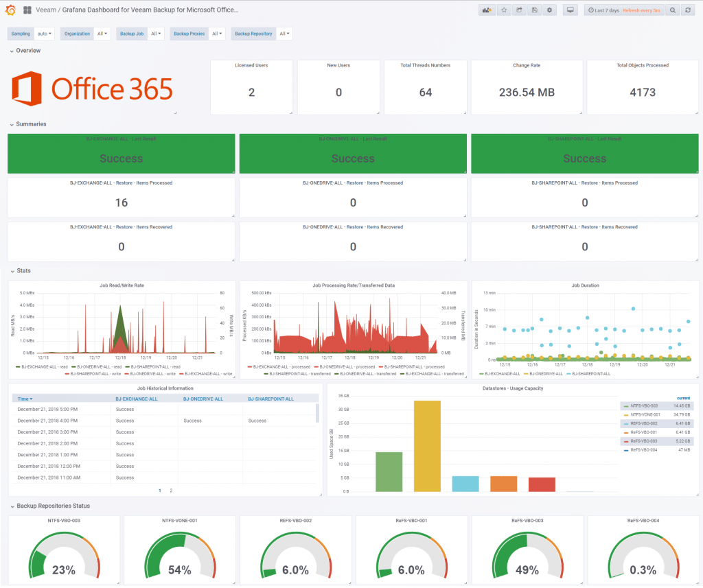Open Job Read/Write Rate panel menu
The height and width of the screenshot is (588, 703).
coord(122,285)
